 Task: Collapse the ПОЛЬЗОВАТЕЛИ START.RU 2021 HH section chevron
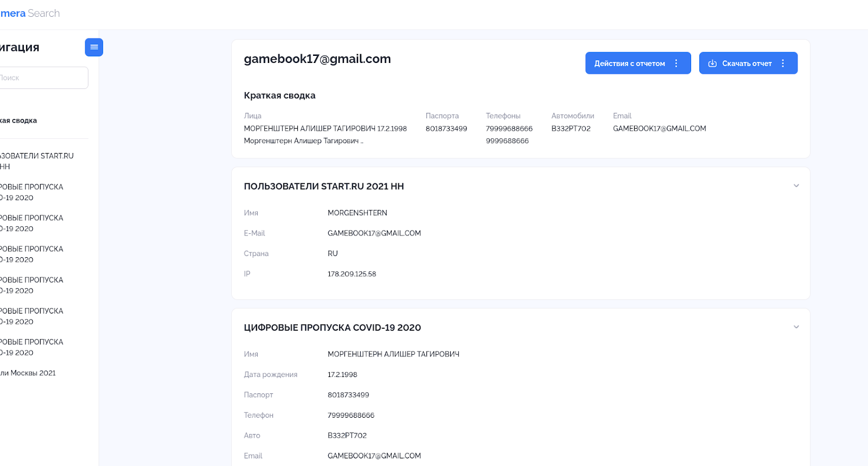coord(796,186)
